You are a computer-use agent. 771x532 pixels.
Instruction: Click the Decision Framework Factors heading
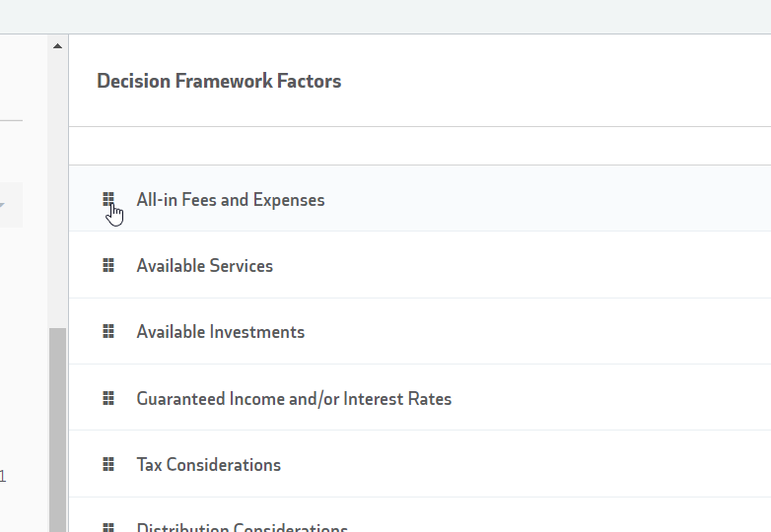(219, 81)
